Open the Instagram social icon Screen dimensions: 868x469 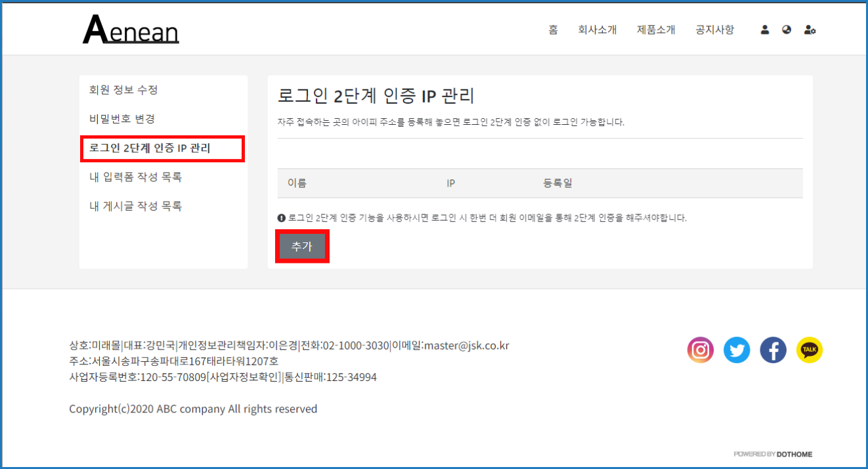[701, 350]
